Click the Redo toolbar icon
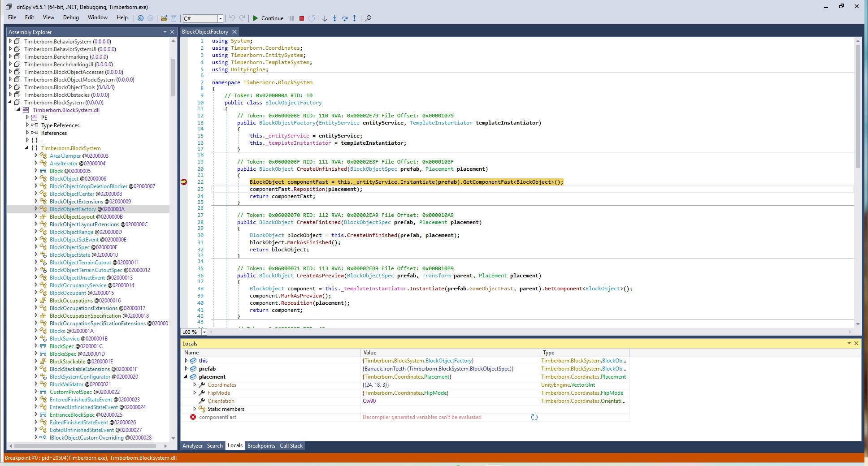Image resolution: width=868 pixels, height=466 pixels. coord(242,18)
